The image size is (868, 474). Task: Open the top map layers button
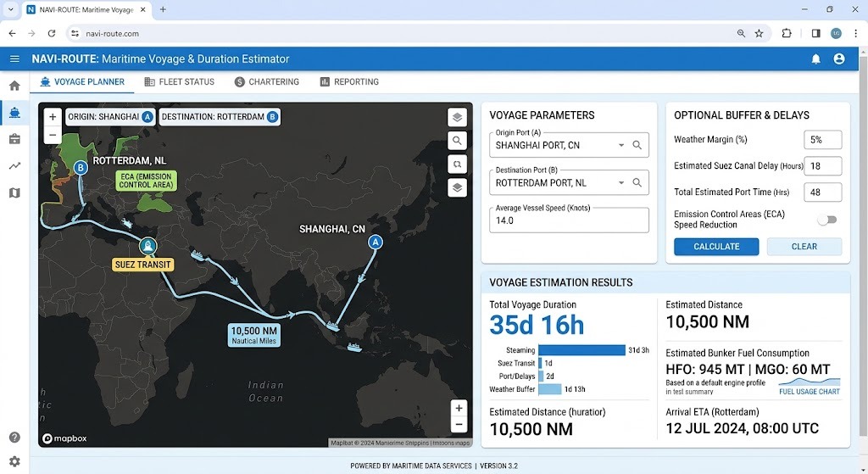point(457,117)
